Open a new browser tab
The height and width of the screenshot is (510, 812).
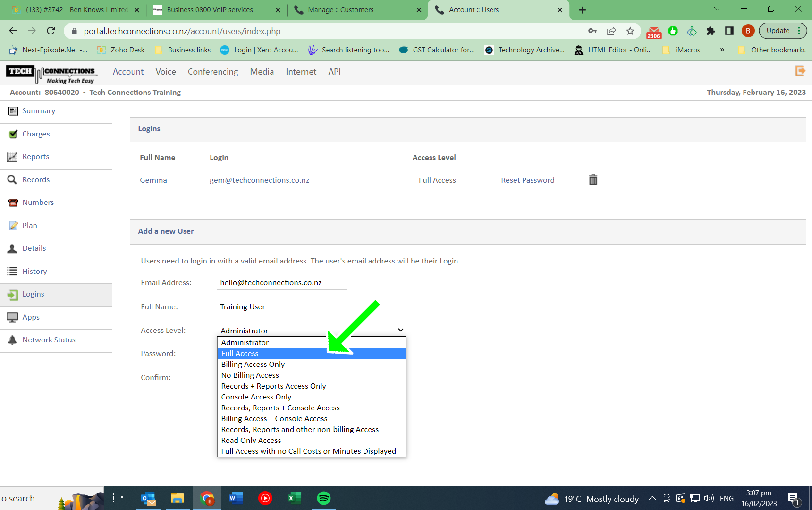(582, 10)
